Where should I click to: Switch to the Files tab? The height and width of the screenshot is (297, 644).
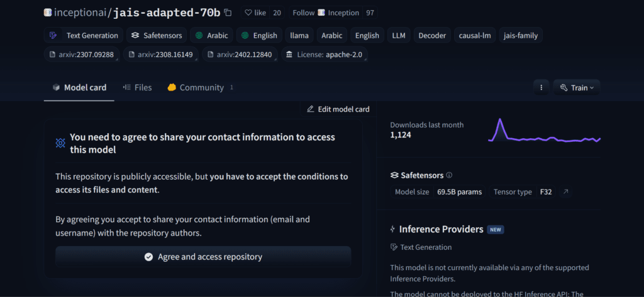(137, 87)
